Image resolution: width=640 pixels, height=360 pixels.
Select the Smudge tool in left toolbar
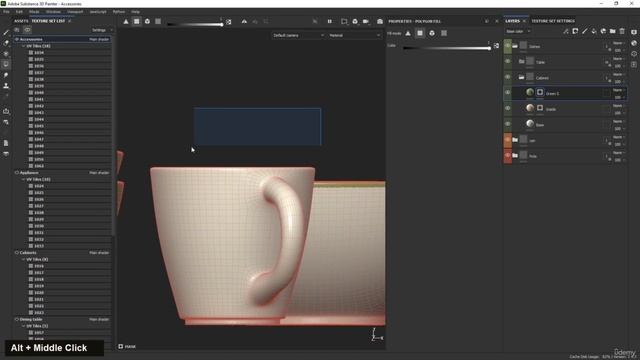6,75
